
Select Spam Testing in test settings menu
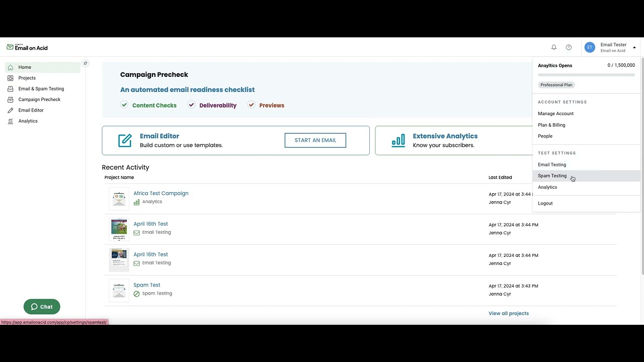click(x=552, y=176)
